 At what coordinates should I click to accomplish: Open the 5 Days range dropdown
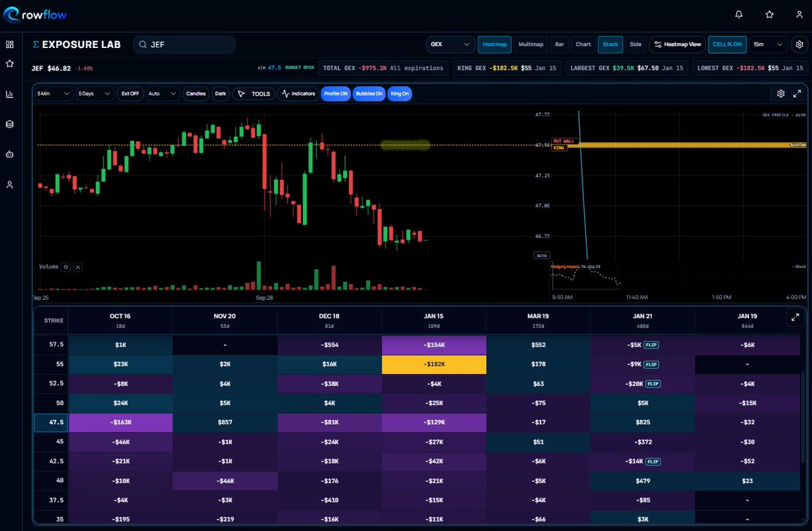95,94
